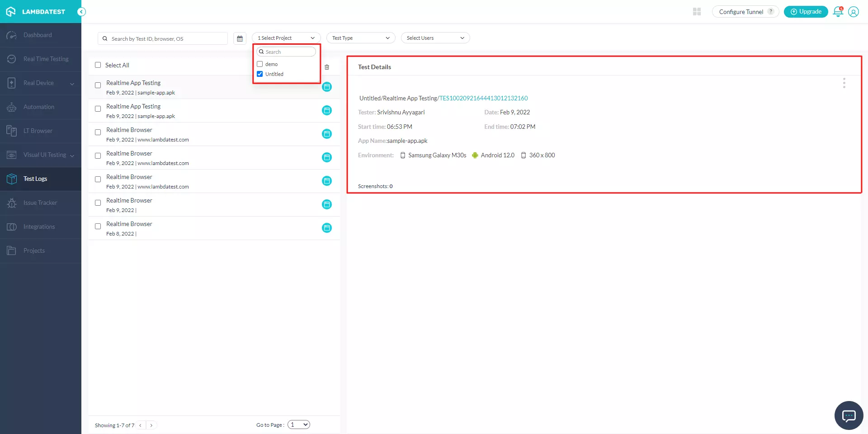Open the chat support widget
The height and width of the screenshot is (434, 868).
pos(849,415)
